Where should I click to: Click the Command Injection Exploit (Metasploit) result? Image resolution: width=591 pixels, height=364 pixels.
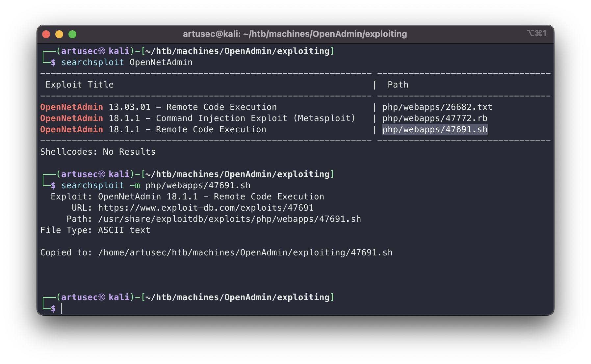(x=255, y=118)
